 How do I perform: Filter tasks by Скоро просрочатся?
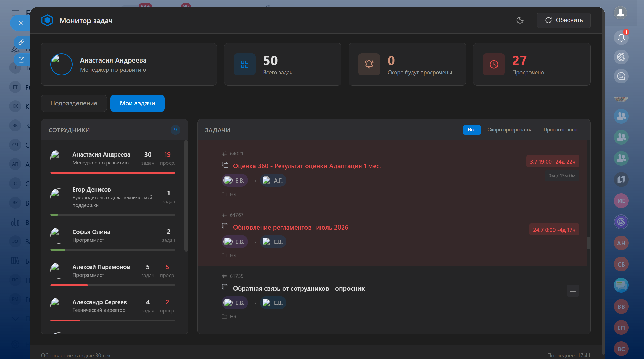pos(510,130)
